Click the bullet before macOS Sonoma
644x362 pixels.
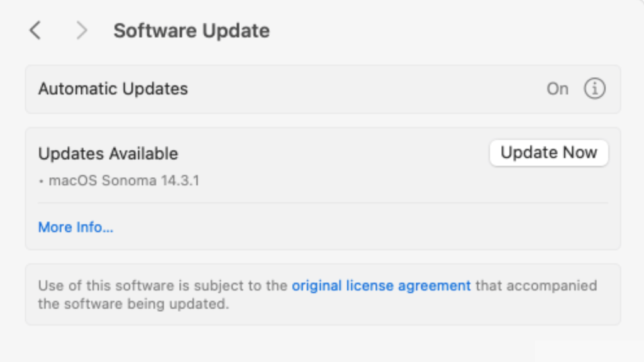click(42, 182)
